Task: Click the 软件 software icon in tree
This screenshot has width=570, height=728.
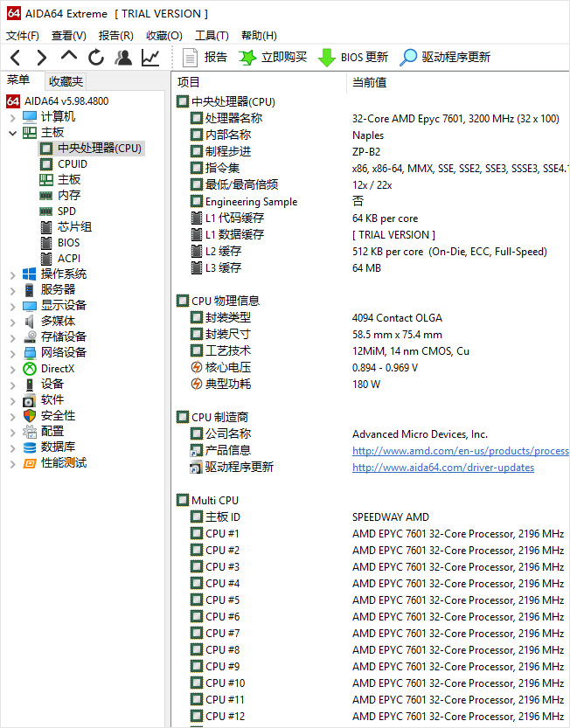Action: pos(29,400)
